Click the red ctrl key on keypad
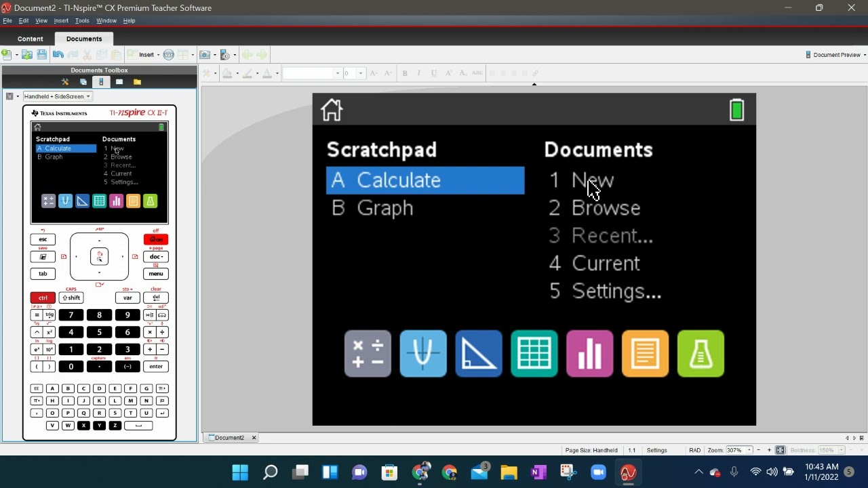The height and width of the screenshot is (488, 868). [x=43, y=298]
